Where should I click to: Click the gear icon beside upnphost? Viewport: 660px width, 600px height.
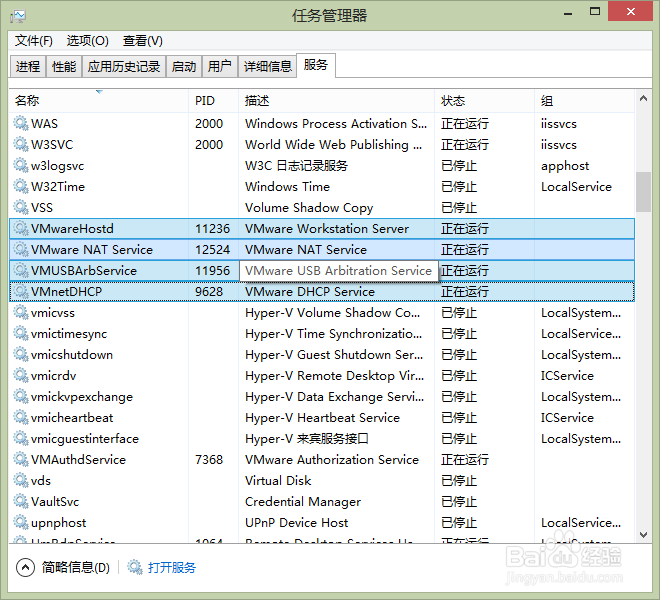[x=20, y=523]
